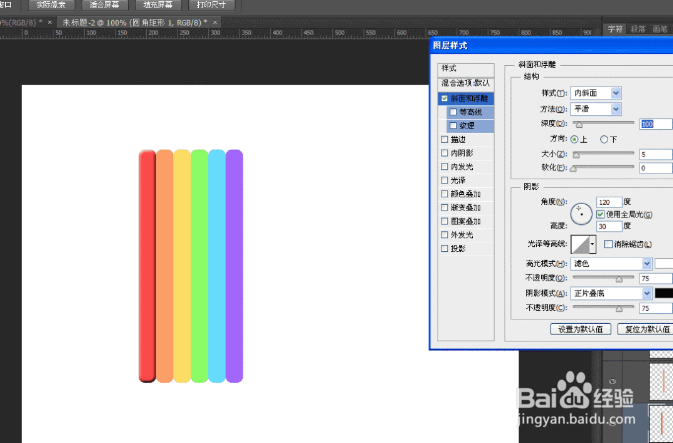The width and height of the screenshot is (673, 443).
Task: Close the 未标题-2 document tab
Action: point(215,22)
